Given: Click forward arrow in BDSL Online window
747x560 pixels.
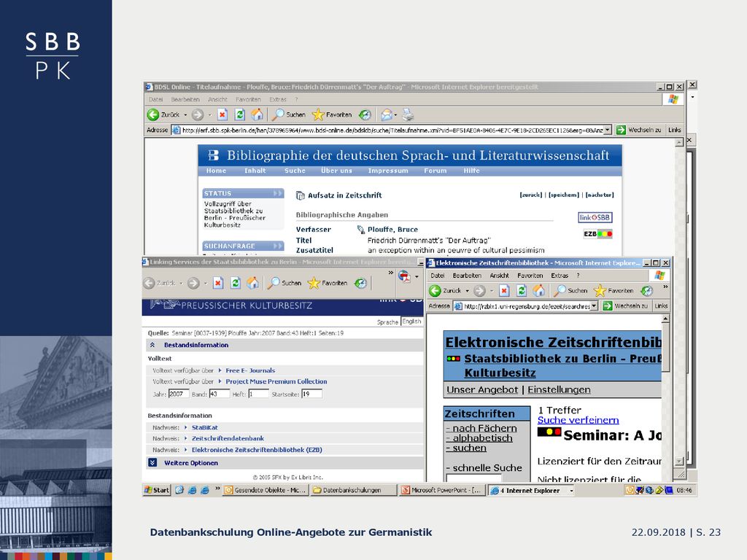Looking at the screenshot, I should coord(198,114).
